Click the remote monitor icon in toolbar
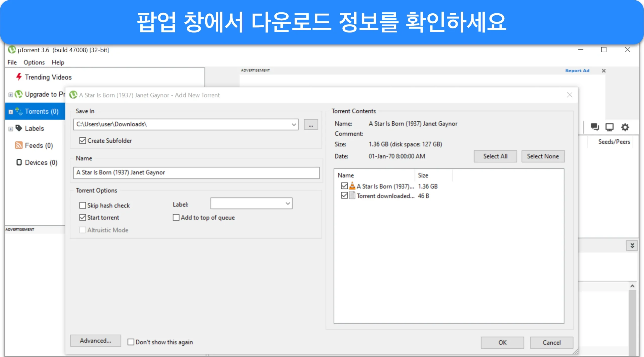 click(610, 127)
